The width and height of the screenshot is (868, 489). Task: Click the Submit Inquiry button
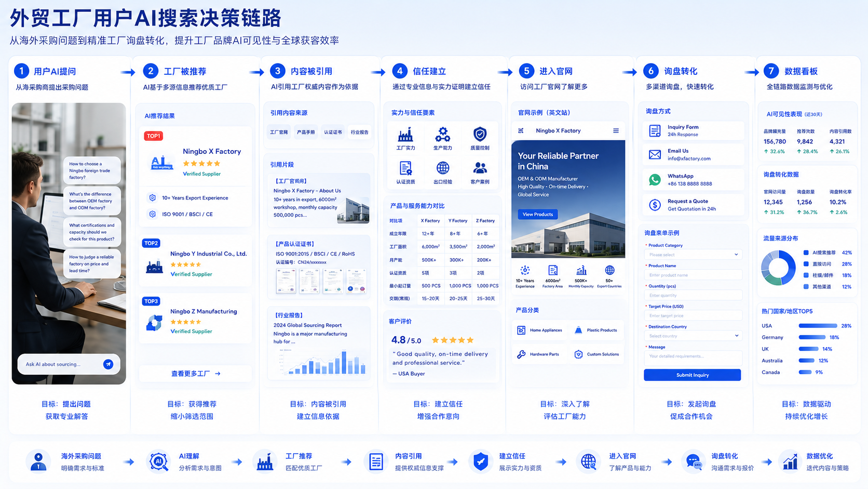pos(692,375)
